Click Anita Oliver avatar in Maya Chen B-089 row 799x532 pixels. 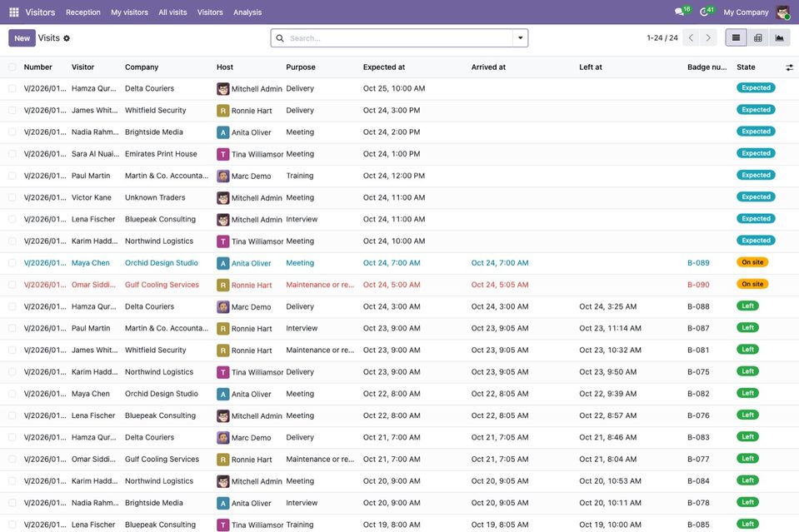222,263
